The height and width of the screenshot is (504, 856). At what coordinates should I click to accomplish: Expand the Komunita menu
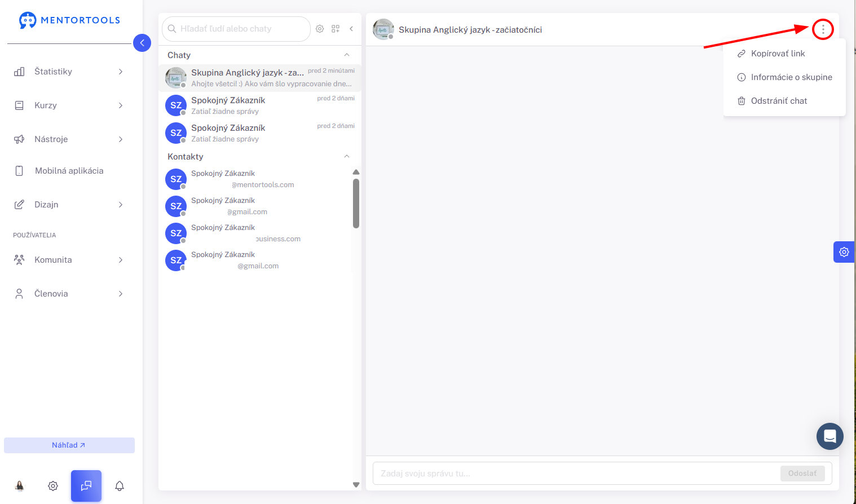[68, 260]
